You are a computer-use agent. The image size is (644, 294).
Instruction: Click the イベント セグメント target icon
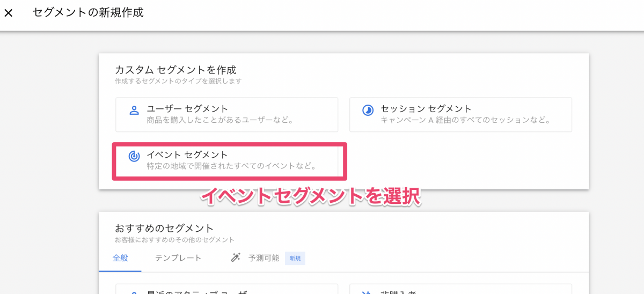click(134, 157)
